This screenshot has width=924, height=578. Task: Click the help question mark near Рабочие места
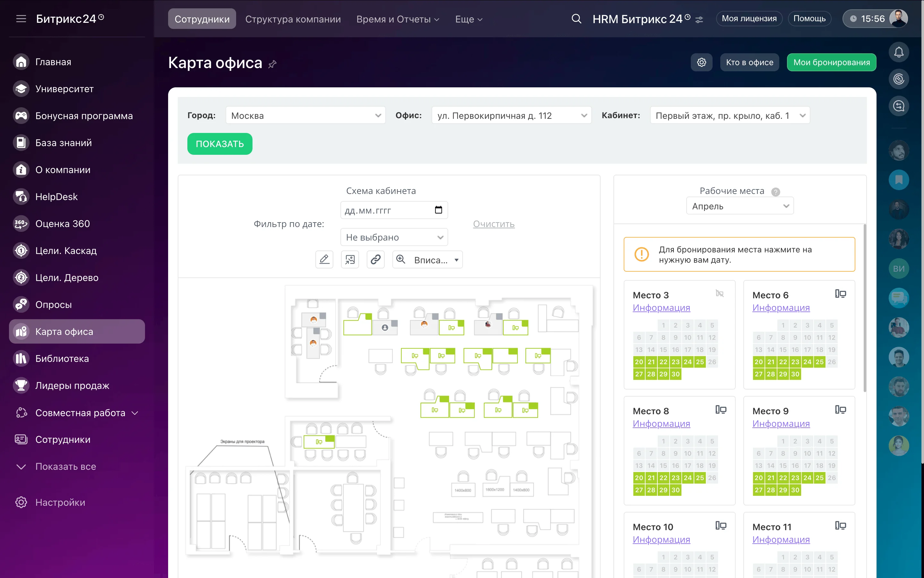[x=775, y=191]
